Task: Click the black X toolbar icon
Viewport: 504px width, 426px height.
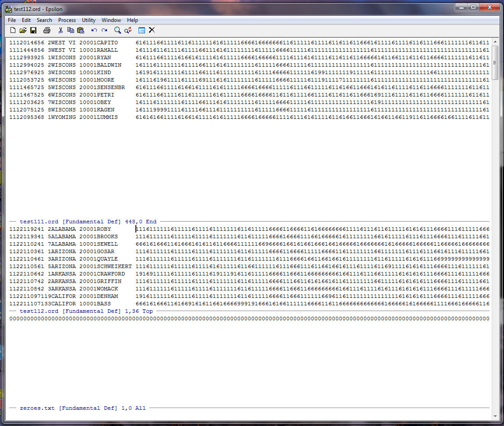Action: click(152, 30)
